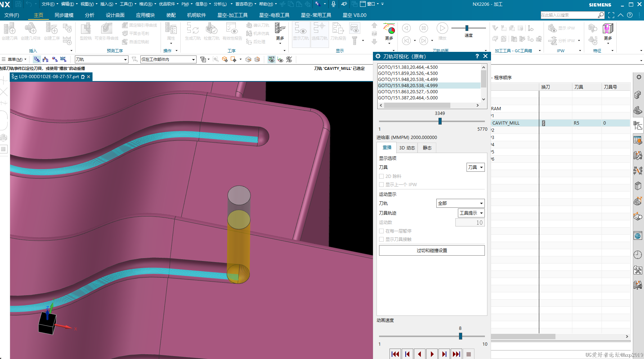Click the ribbon 速度 slider handle
644x359 pixels.
click(467, 28)
